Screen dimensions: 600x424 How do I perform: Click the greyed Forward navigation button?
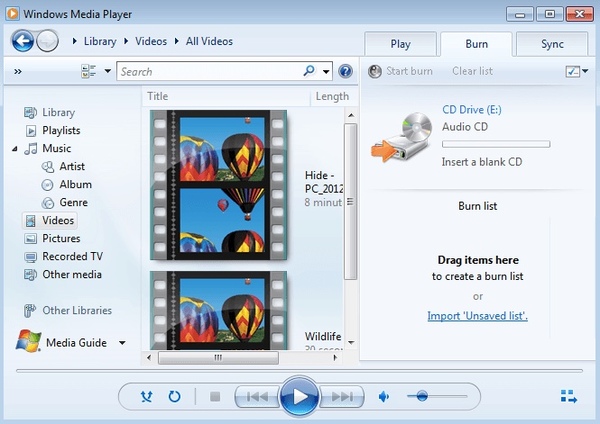tap(47, 41)
